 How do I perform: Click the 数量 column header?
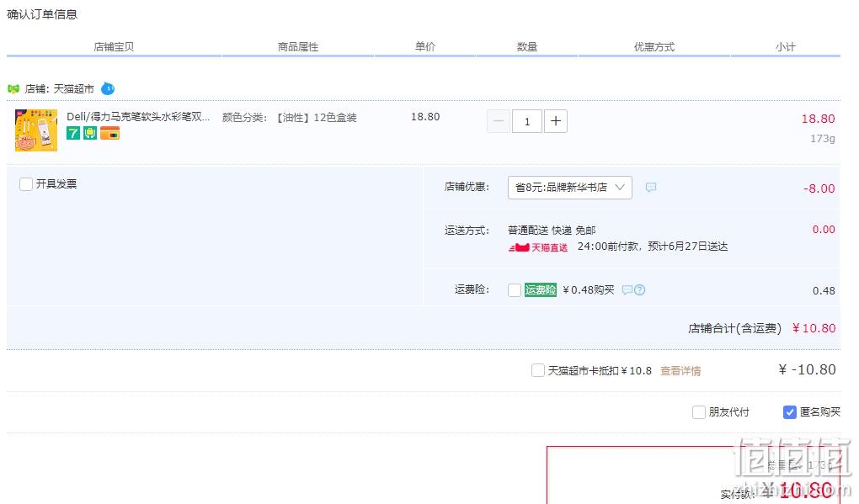point(527,47)
